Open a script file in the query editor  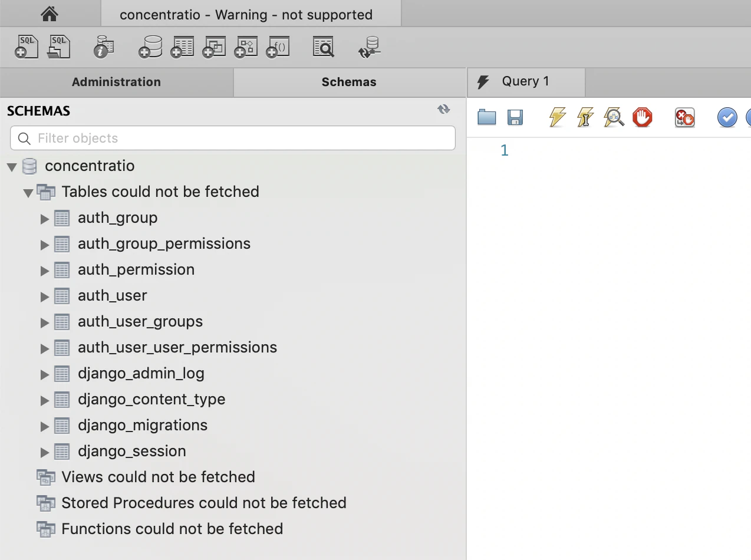486,117
